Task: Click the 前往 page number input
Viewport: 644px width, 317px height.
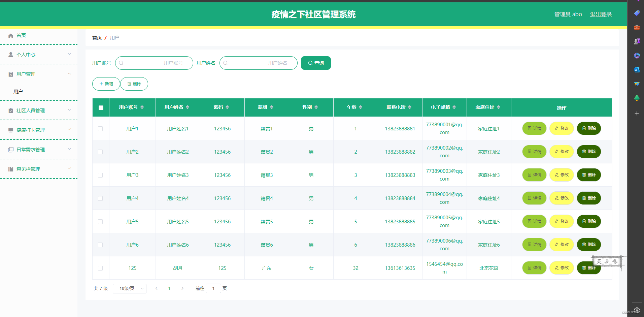Action: (213, 288)
